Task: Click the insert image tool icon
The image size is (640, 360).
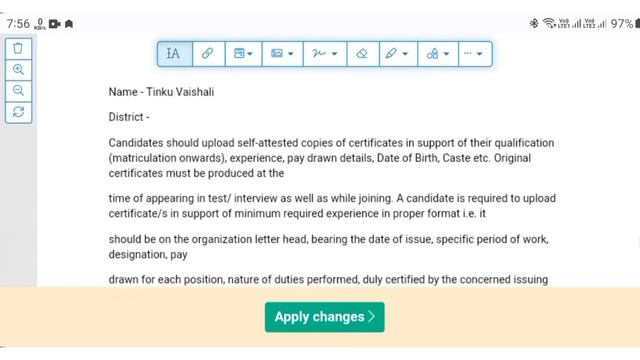Action: click(x=277, y=53)
